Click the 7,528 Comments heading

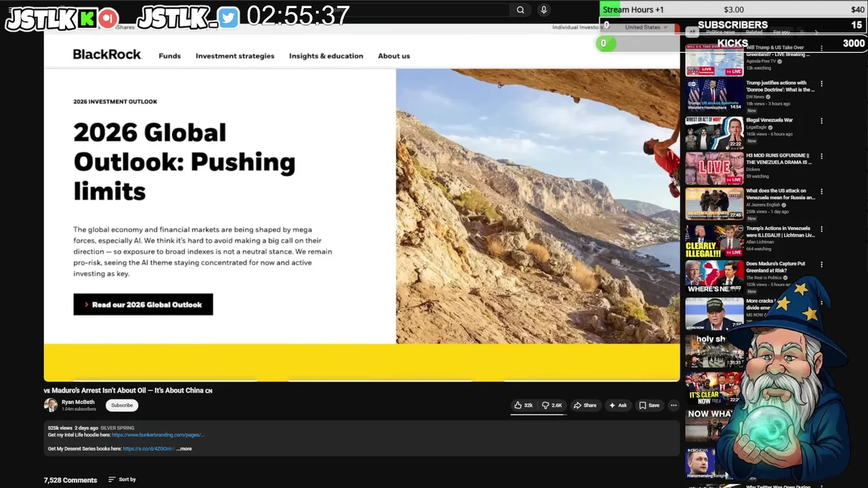pyautogui.click(x=71, y=480)
